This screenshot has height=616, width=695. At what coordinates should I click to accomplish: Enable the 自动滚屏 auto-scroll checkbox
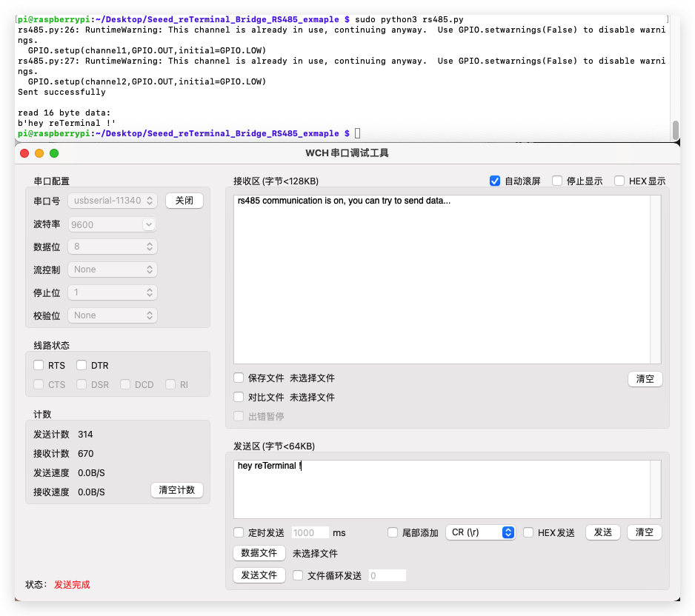click(x=495, y=181)
